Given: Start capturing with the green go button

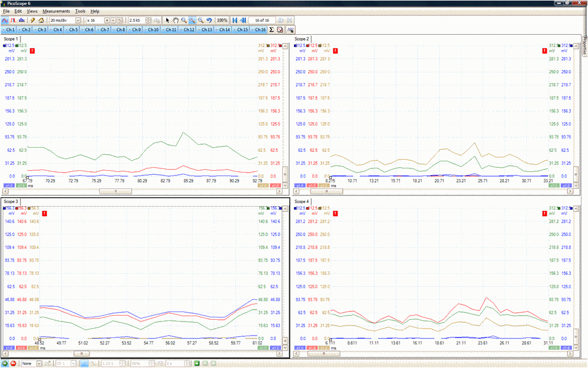Looking at the screenshot, I should 5,363.
